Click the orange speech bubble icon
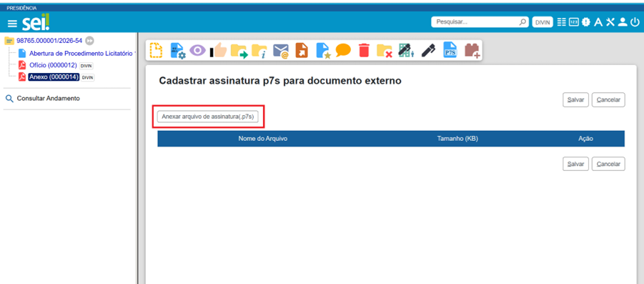644x284 pixels. pos(343,51)
